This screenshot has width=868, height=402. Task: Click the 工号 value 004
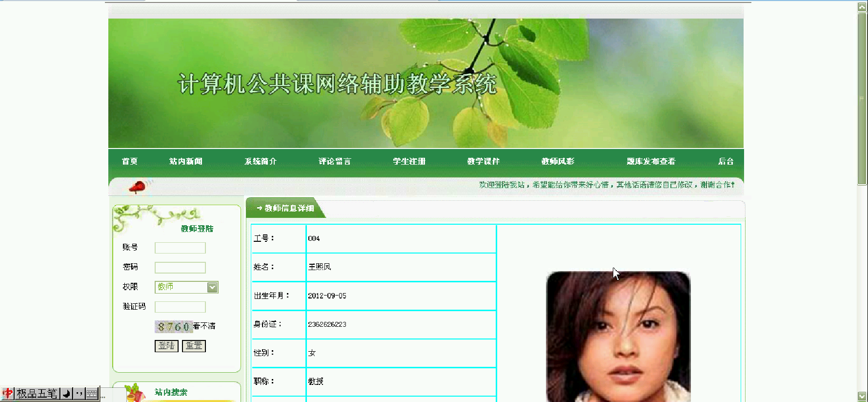coord(314,238)
